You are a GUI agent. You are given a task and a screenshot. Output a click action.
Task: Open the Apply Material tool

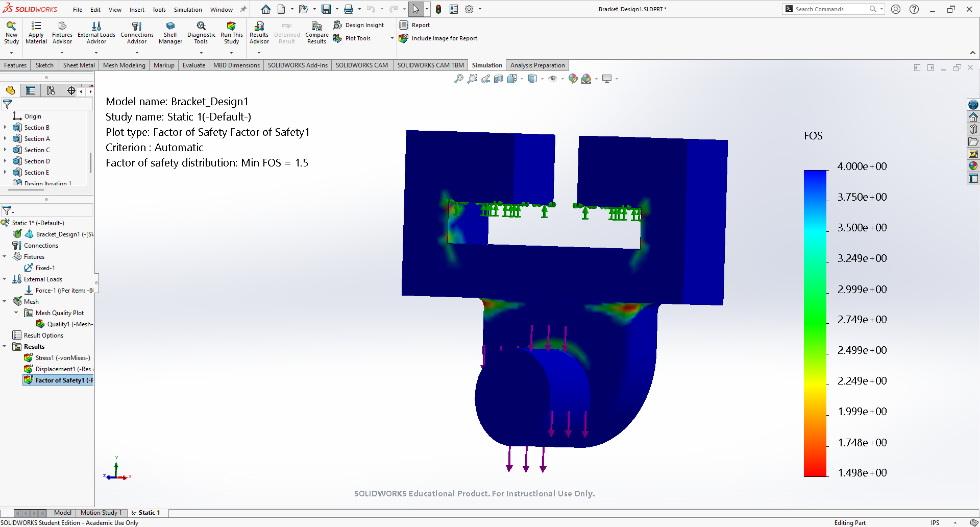click(x=36, y=33)
